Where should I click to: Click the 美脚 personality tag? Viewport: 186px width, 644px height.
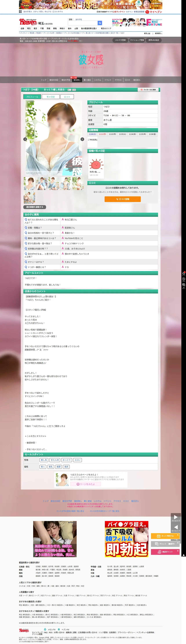click(x=58, y=467)
